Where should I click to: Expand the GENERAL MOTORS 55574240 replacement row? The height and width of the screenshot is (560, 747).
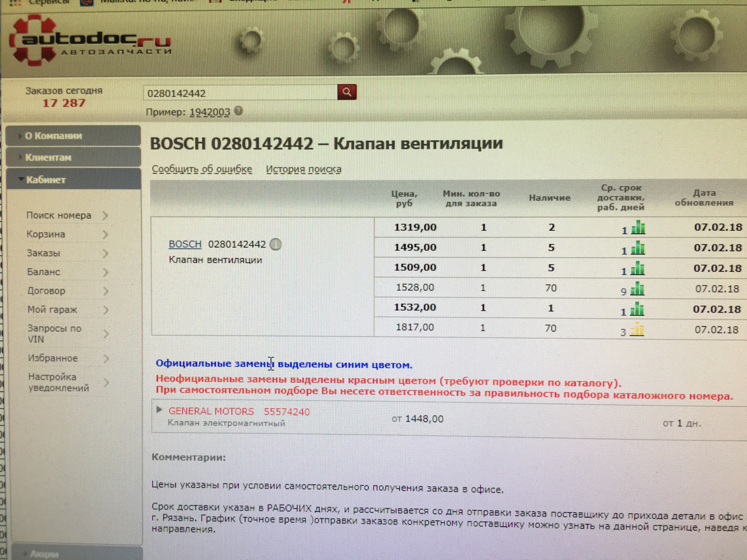[x=159, y=409]
